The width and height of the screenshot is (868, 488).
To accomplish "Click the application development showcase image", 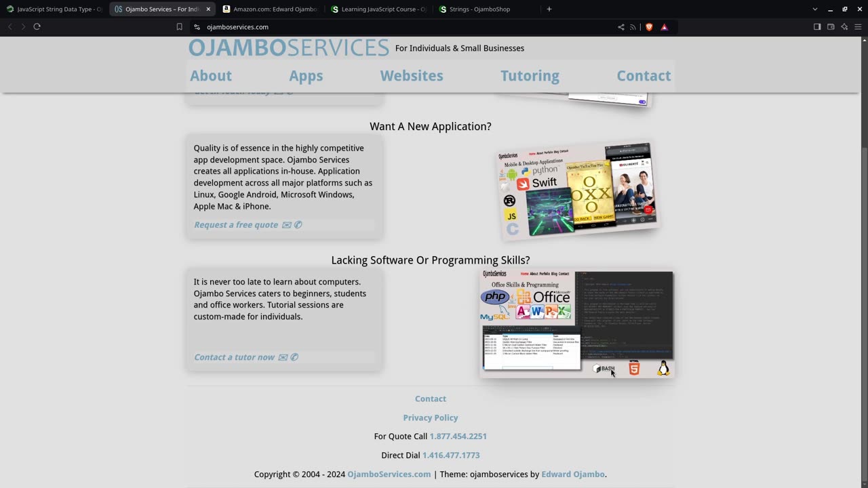I will click(577, 191).
